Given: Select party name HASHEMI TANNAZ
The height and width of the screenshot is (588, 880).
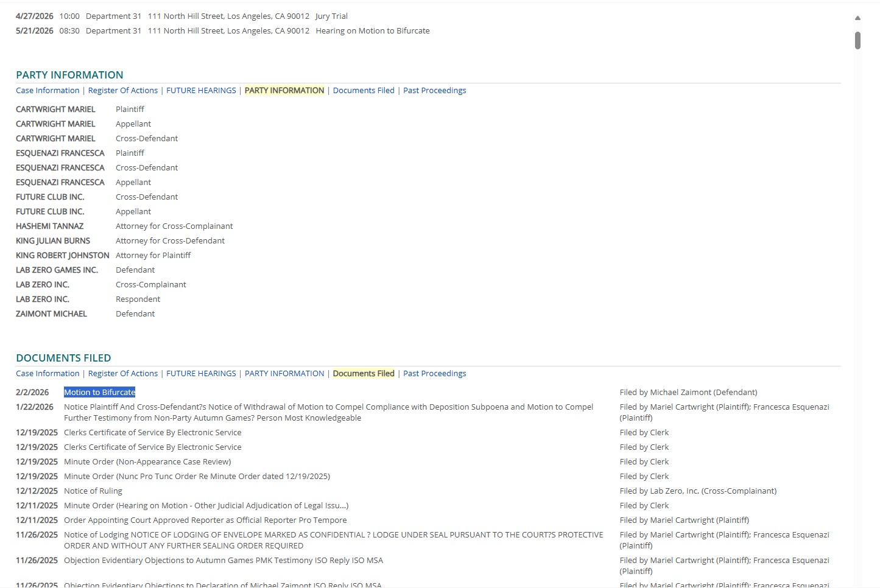Looking at the screenshot, I should coord(50,226).
